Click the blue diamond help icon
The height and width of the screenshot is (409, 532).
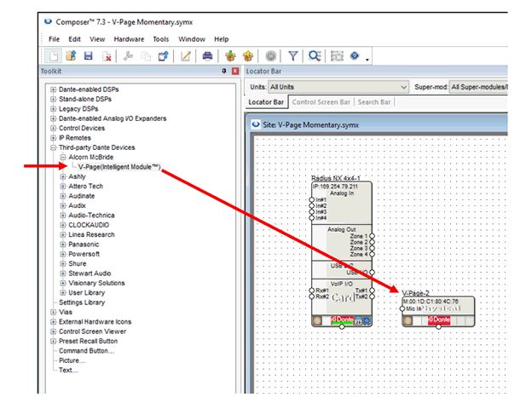point(355,55)
